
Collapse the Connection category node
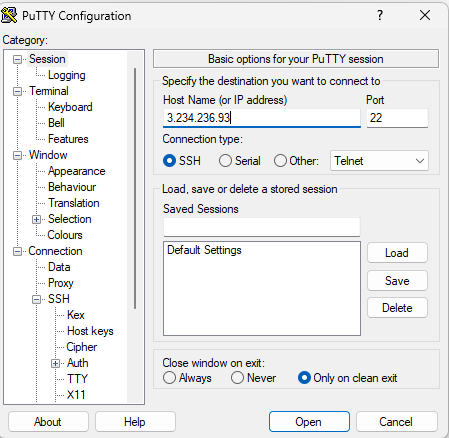pyautogui.click(x=17, y=252)
